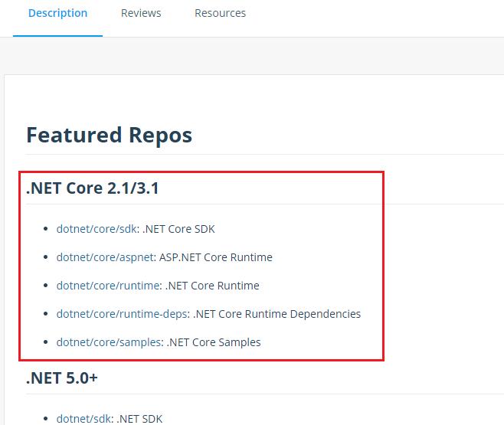This screenshot has width=504, height=425.
Task: Click the .NET 5.0+ heading
Action: point(62,378)
